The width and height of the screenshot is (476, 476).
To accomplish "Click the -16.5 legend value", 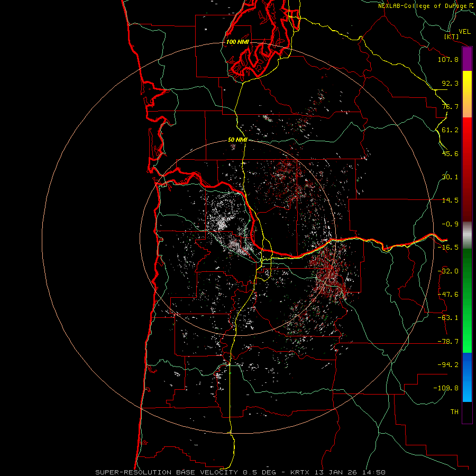I will click(x=448, y=248).
